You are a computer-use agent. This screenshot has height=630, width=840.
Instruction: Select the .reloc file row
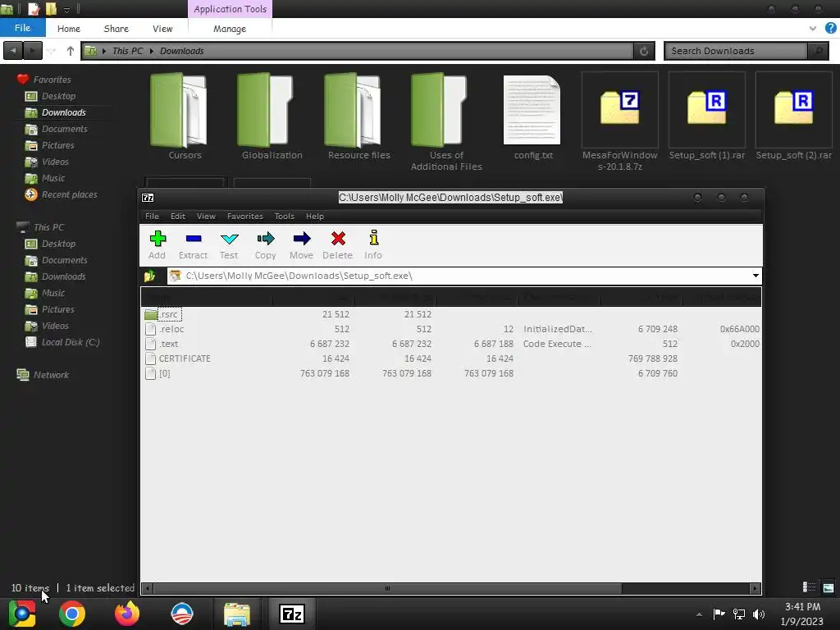tap(450, 329)
